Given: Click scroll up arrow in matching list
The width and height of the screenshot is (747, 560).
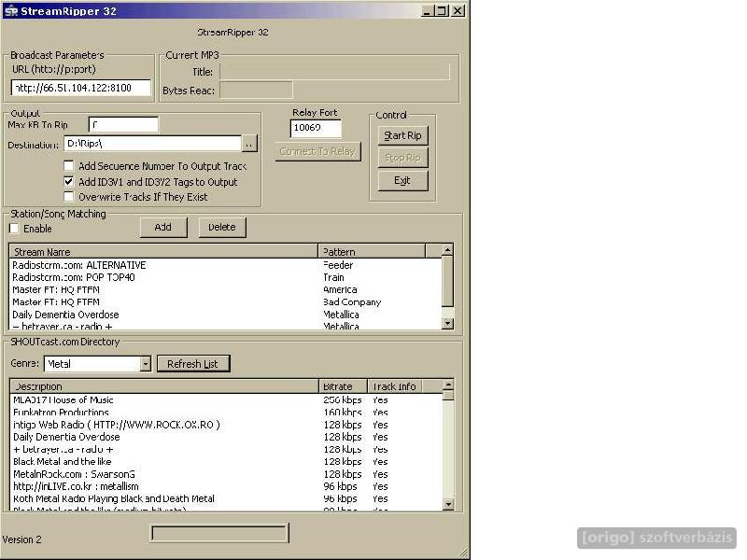Looking at the screenshot, I should [447, 250].
